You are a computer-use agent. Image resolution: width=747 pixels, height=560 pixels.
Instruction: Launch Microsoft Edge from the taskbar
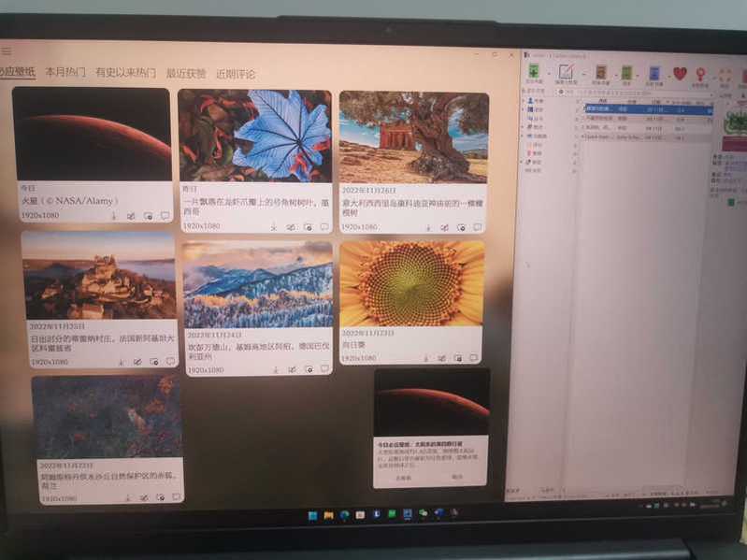pyautogui.click(x=344, y=515)
